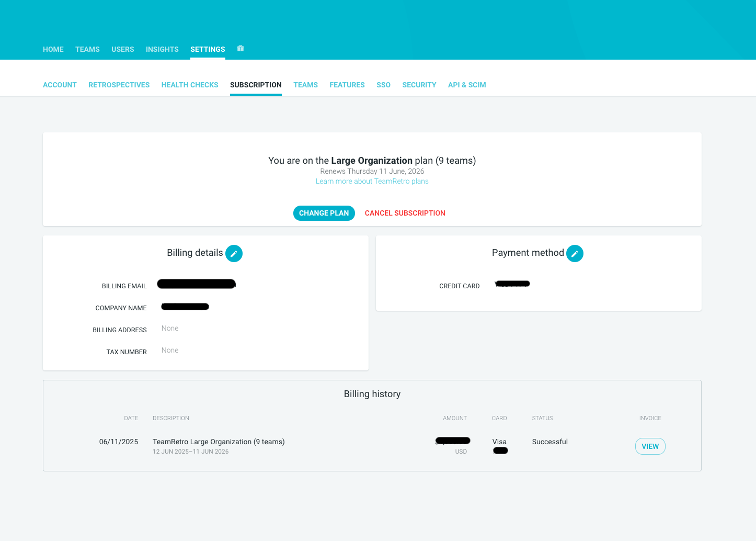The image size is (756, 541).
Task: Click Cancel Subscription
Action: coord(405,213)
